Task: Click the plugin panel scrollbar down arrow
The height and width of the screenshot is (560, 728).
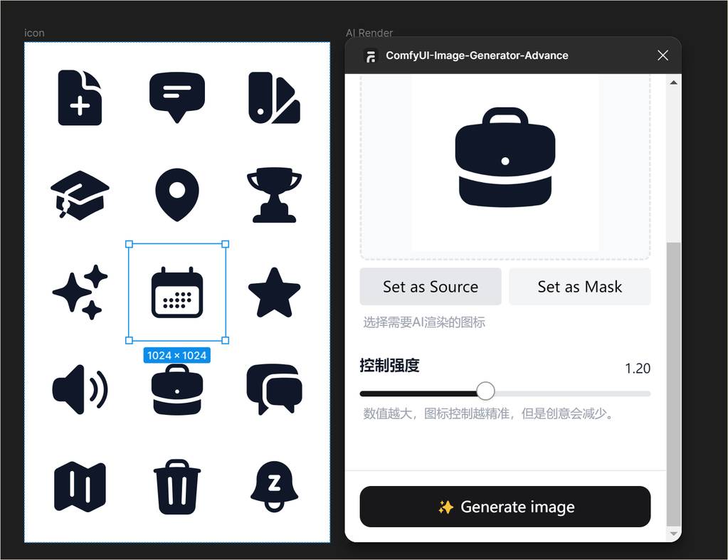Action: 673,534
